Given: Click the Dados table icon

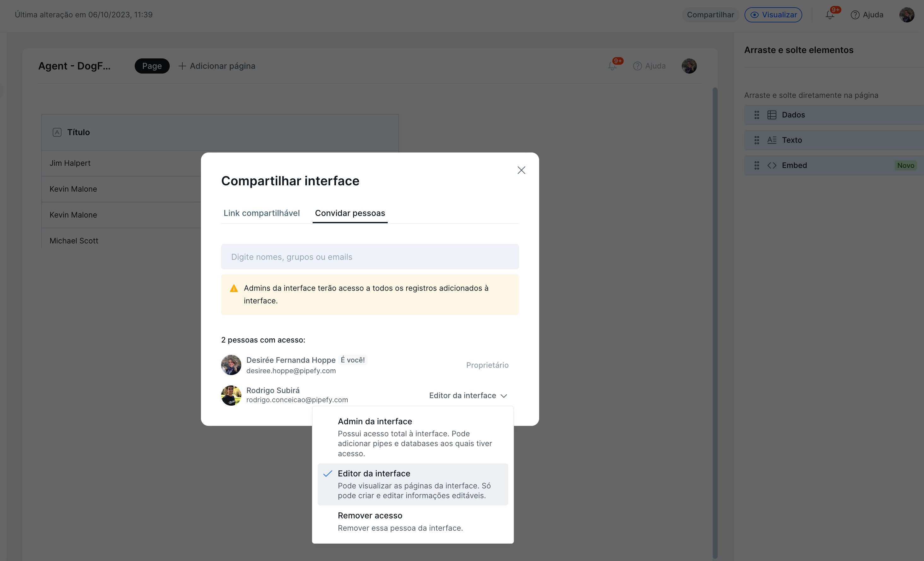Looking at the screenshot, I should (x=772, y=115).
